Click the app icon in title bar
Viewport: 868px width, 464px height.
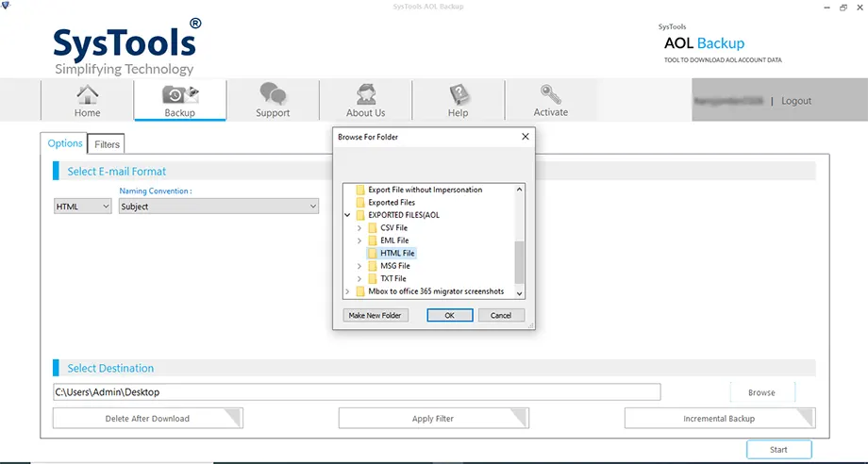[5, 6]
